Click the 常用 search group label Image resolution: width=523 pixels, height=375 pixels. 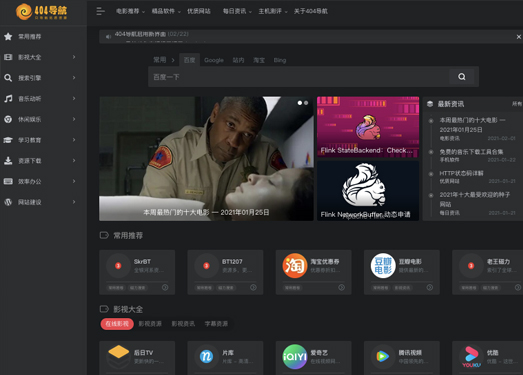pos(160,60)
